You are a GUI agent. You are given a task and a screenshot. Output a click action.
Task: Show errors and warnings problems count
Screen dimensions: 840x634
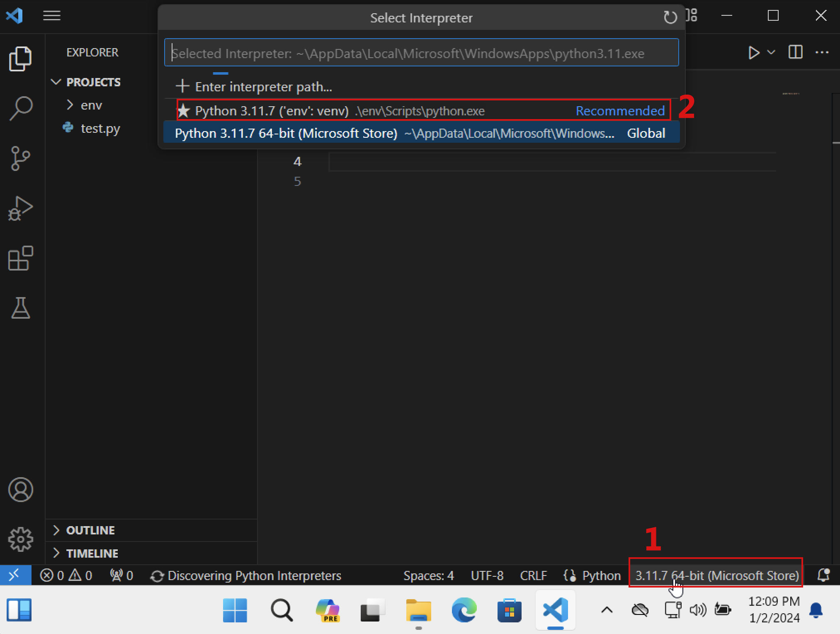(x=66, y=575)
